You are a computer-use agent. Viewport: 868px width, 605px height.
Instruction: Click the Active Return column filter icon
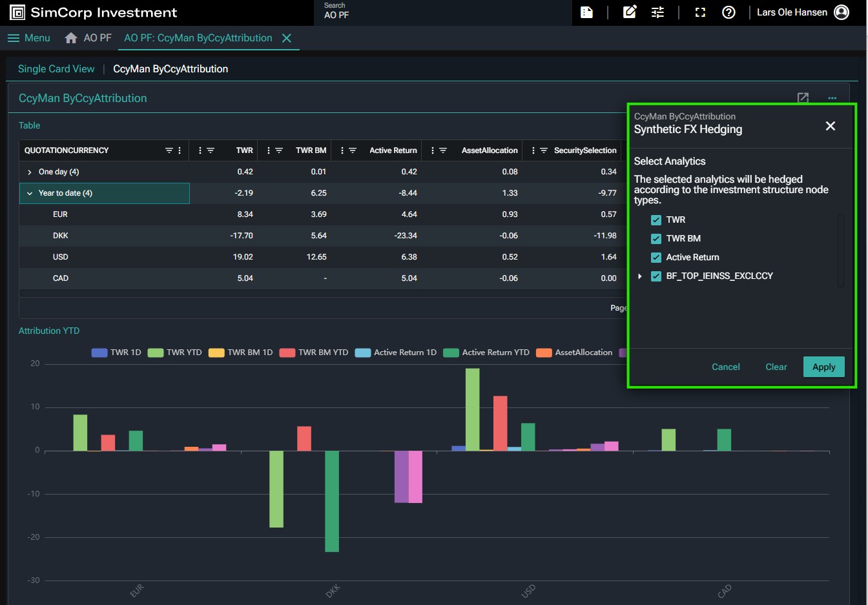(353, 150)
